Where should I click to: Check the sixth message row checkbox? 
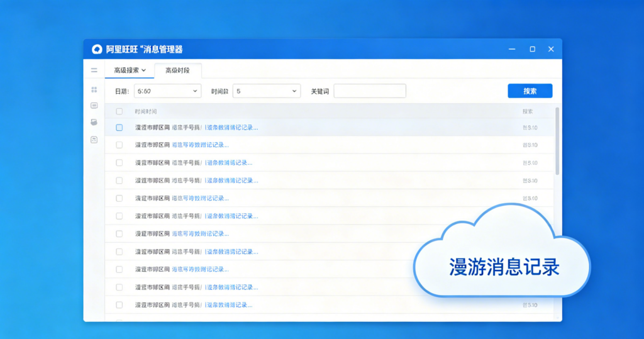(x=119, y=216)
